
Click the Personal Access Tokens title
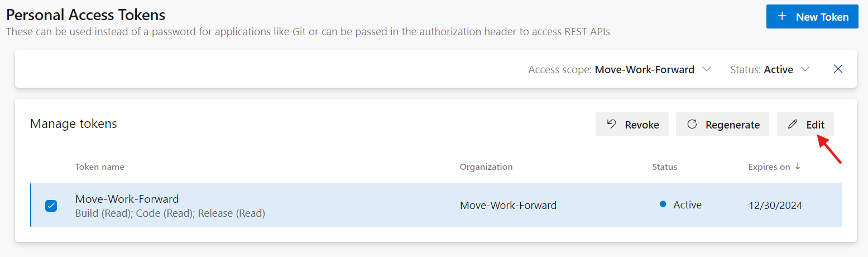pos(85,15)
